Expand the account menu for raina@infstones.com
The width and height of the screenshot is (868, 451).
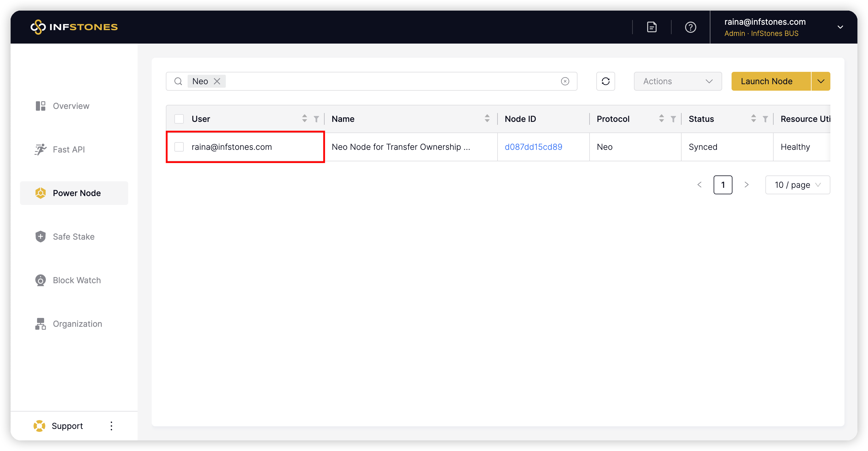(840, 27)
